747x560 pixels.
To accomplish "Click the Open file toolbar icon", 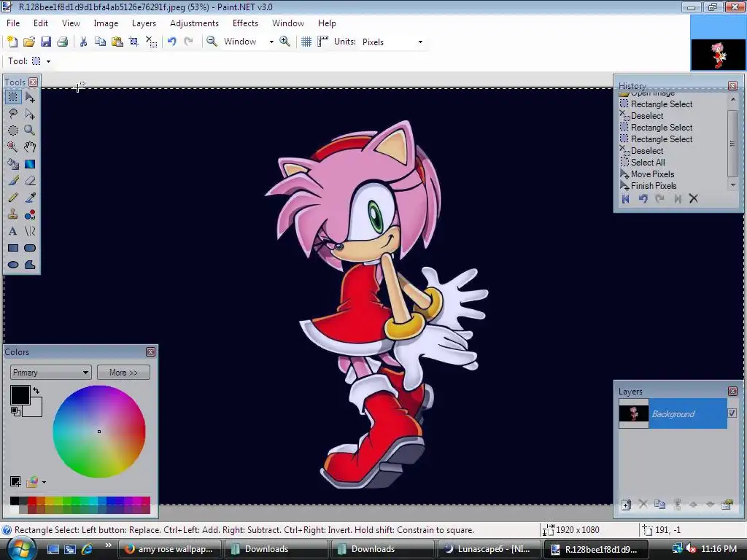I will (29, 42).
